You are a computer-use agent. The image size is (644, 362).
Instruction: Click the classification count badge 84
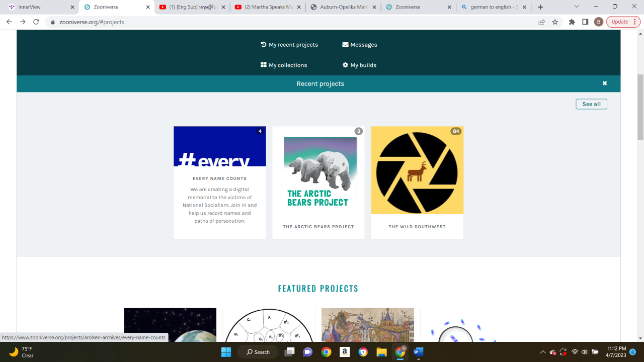[456, 131]
